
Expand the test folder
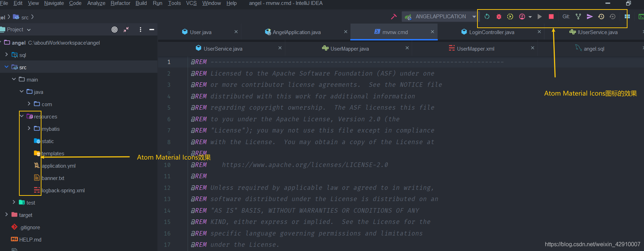coord(14,202)
